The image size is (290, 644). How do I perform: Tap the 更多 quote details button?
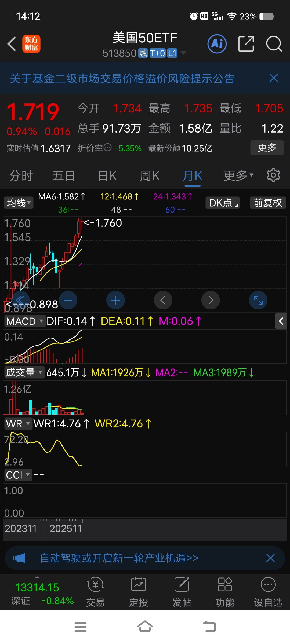pos(267,148)
